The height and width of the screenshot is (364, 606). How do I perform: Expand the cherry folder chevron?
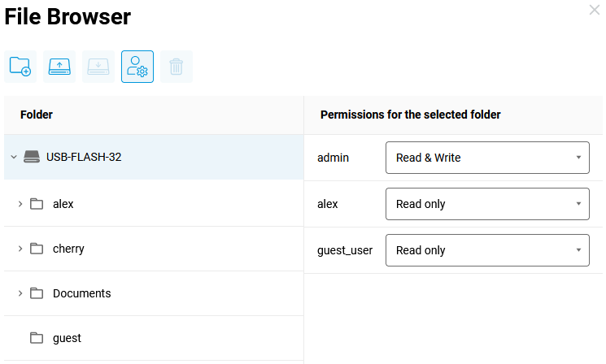pyautogui.click(x=20, y=249)
